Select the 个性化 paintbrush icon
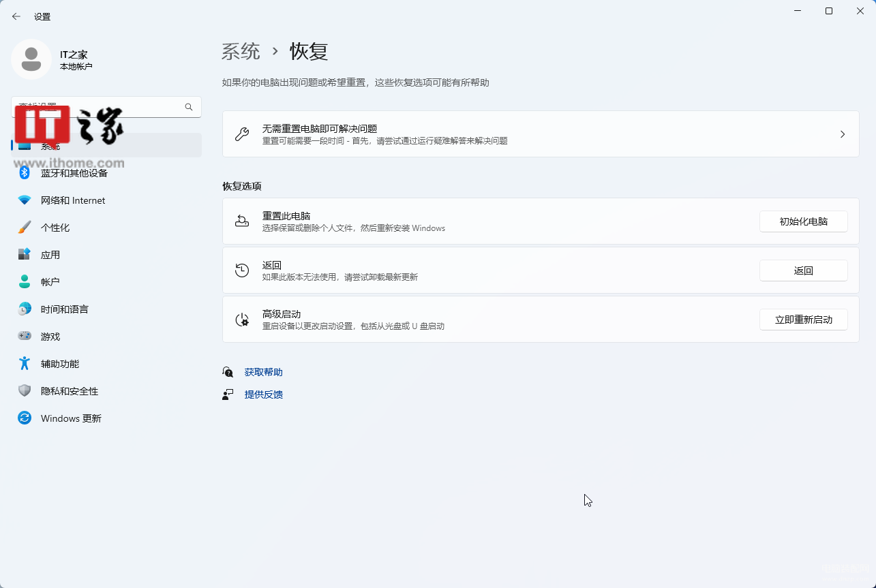This screenshot has height=588, width=876. point(25,228)
